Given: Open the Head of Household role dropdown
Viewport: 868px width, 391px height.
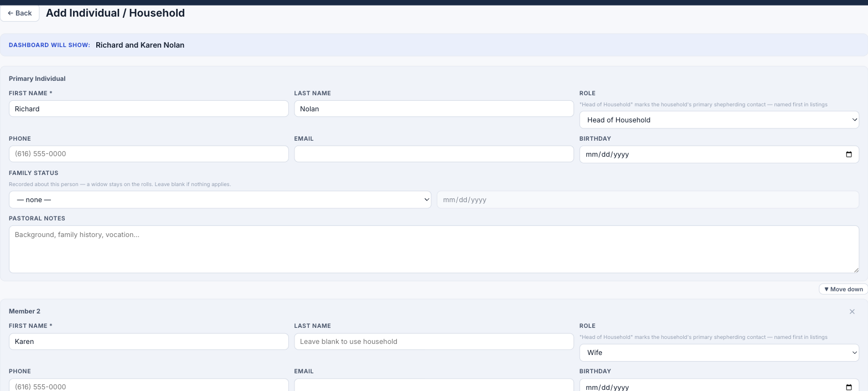Looking at the screenshot, I should (x=719, y=120).
